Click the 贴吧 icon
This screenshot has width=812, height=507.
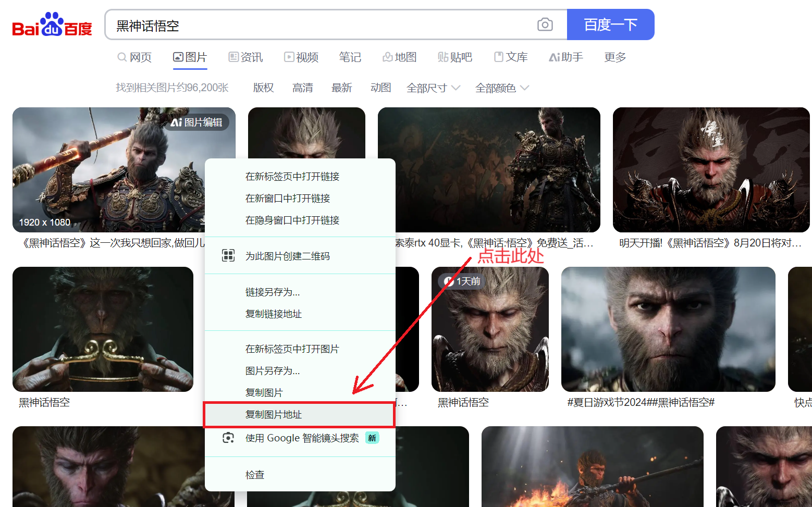pos(443,57)
